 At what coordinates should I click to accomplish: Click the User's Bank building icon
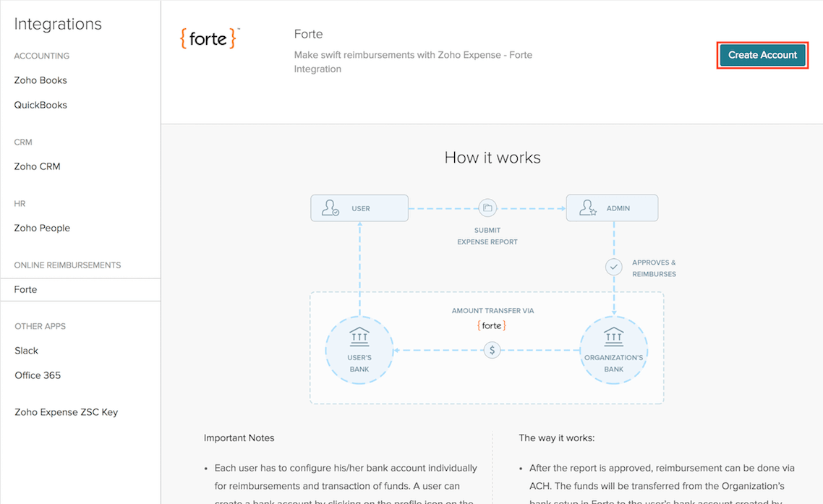tap(359, 337)
